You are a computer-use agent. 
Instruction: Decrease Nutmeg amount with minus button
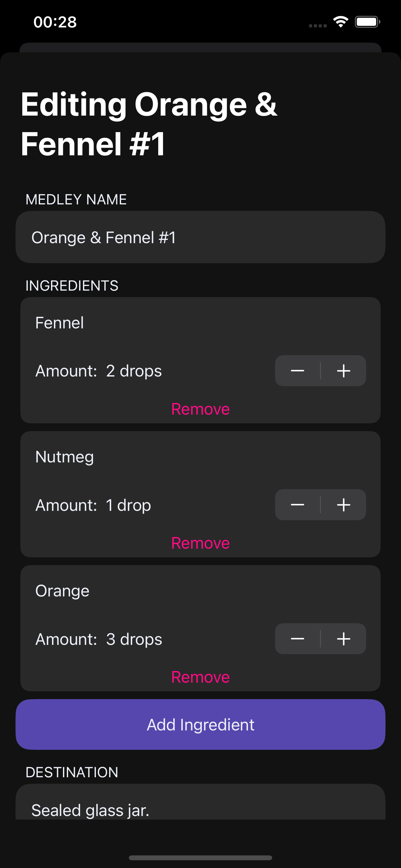pos(298,505)
